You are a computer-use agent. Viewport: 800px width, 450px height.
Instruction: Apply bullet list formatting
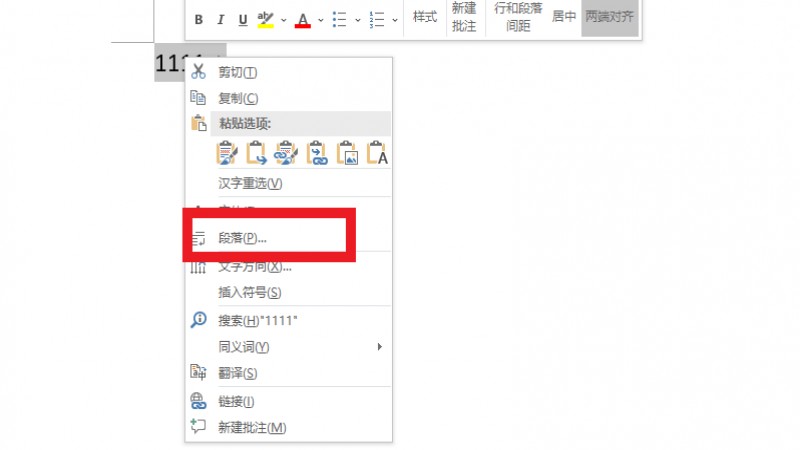point(339,19)
